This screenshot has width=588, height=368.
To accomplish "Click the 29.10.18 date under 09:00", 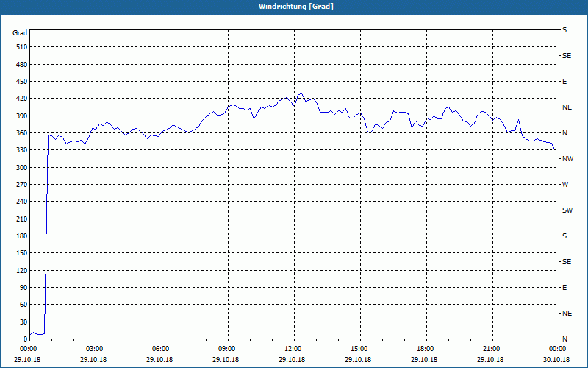I will [226, 359].
